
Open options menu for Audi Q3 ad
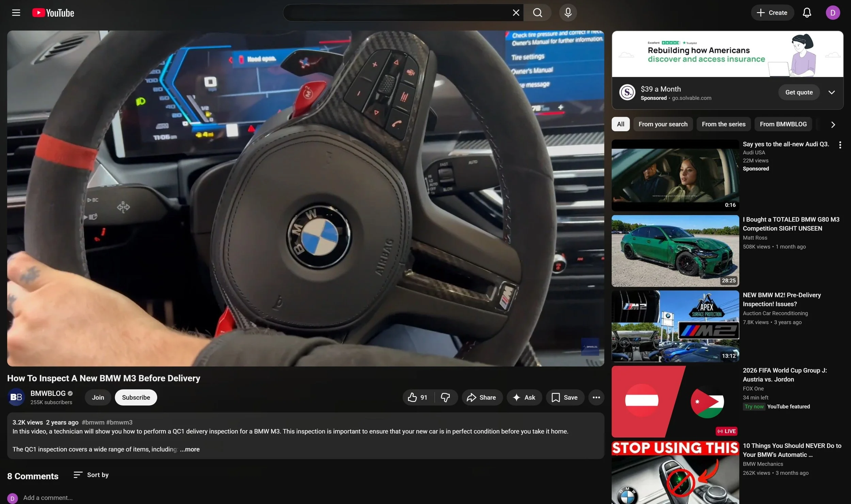840,145
